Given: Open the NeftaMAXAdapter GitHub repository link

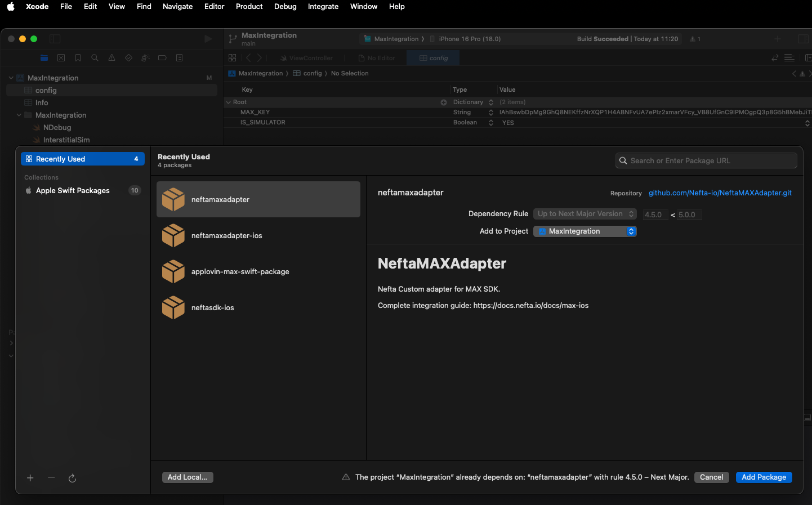Looking at the screenshot, I should [x=720, y=193].
